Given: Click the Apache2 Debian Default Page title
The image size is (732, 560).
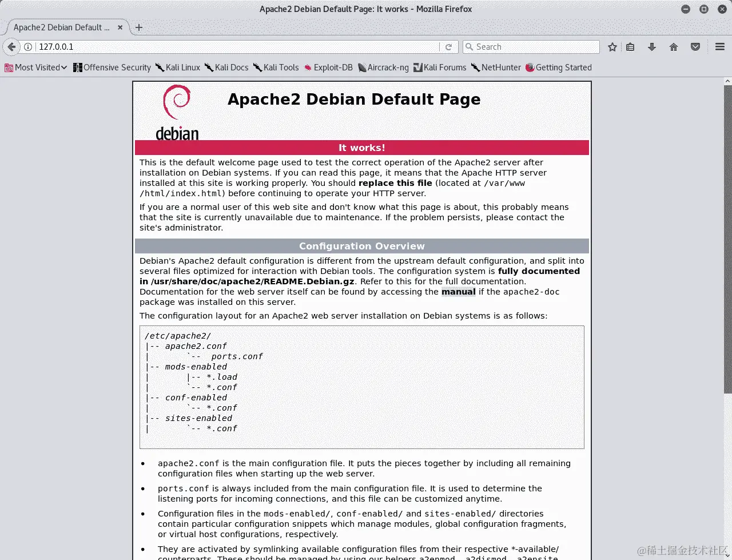Looking at the screenshot, I should pyautogui.click(x=354, y=100).
